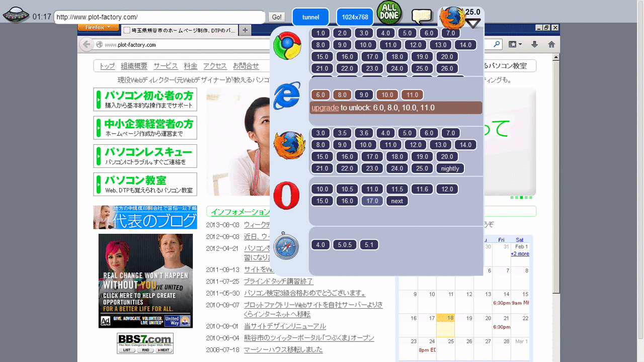Open the ブラインドタッチ講習終了 news link

click(278, 281)
